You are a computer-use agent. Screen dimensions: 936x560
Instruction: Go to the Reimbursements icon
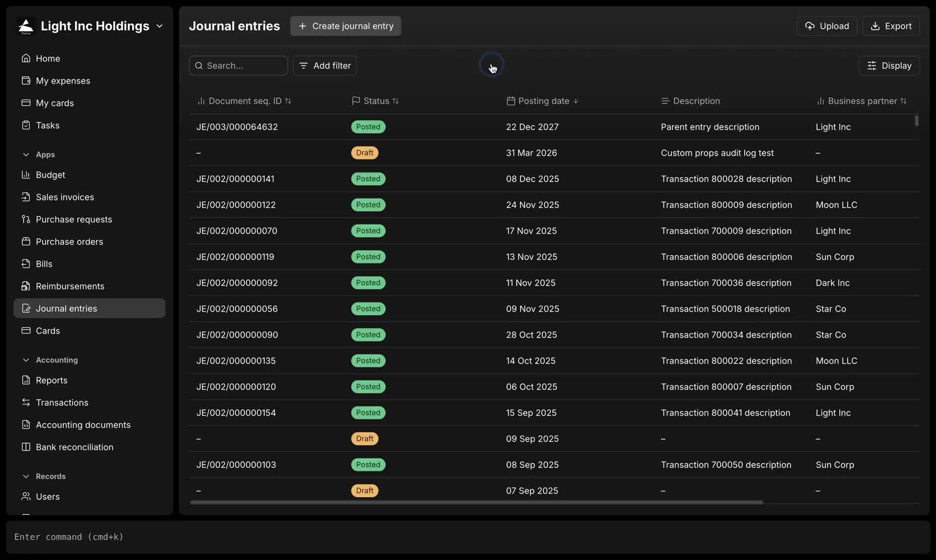coord(26,286)
